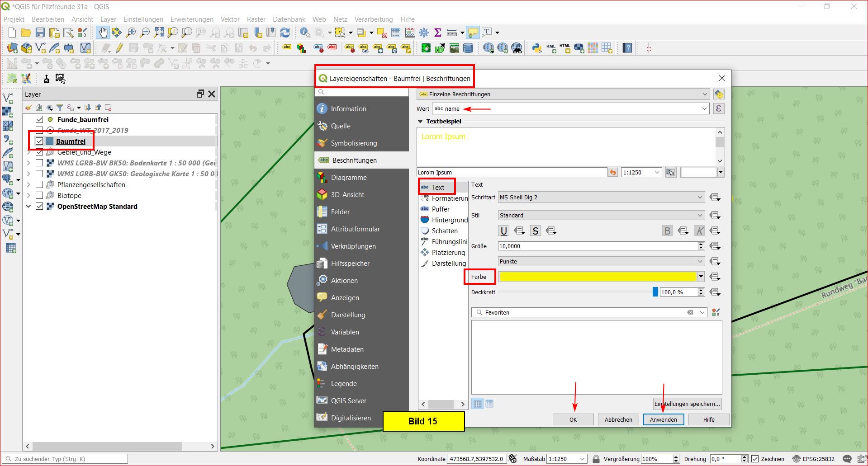The height and width of the screenshot is (466, 868).
Task: Open the Schriftart font dropdown
Action: pos(601,197)
